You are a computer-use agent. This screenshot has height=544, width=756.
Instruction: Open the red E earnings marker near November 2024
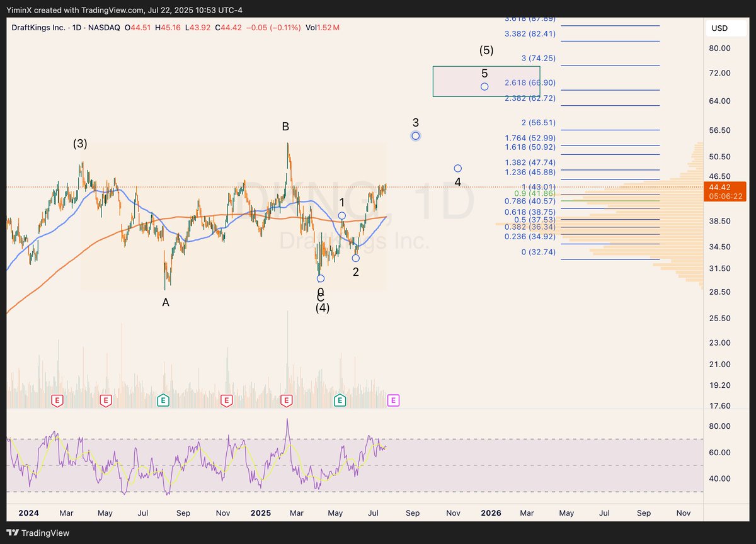226,400
